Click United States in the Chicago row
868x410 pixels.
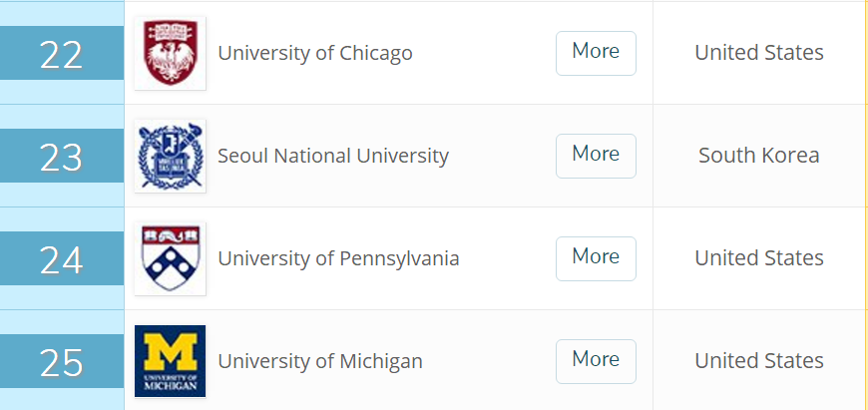(759, 53)
